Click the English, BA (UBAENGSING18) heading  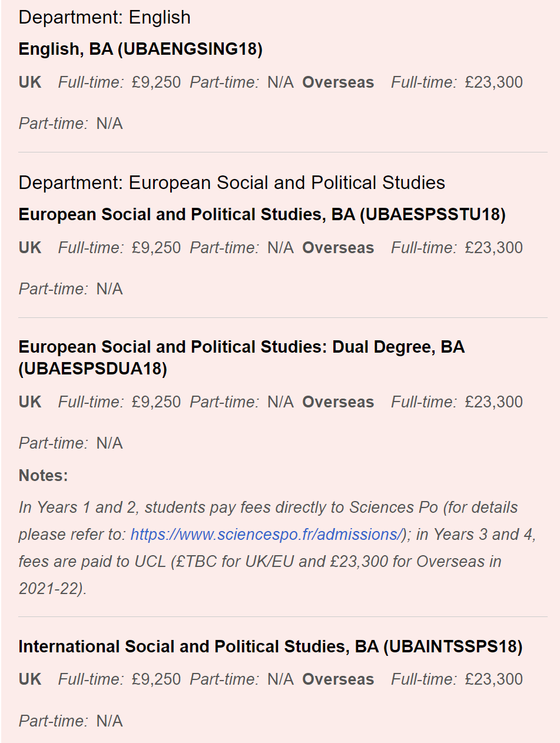coord(140,49)
